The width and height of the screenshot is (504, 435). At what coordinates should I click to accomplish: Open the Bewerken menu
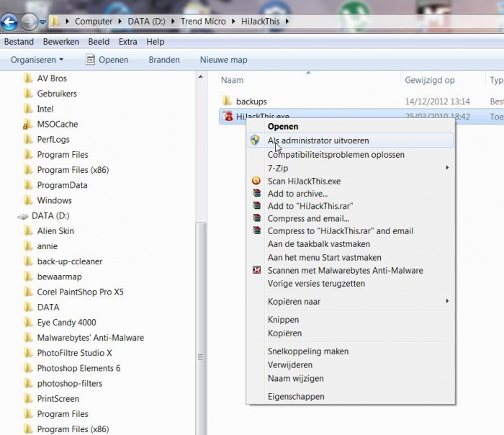[x=60, y=42]
